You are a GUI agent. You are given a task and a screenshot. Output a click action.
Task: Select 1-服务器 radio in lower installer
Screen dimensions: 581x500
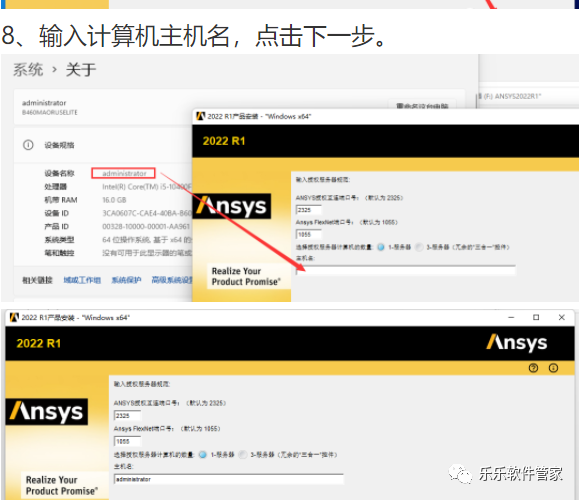203,455
